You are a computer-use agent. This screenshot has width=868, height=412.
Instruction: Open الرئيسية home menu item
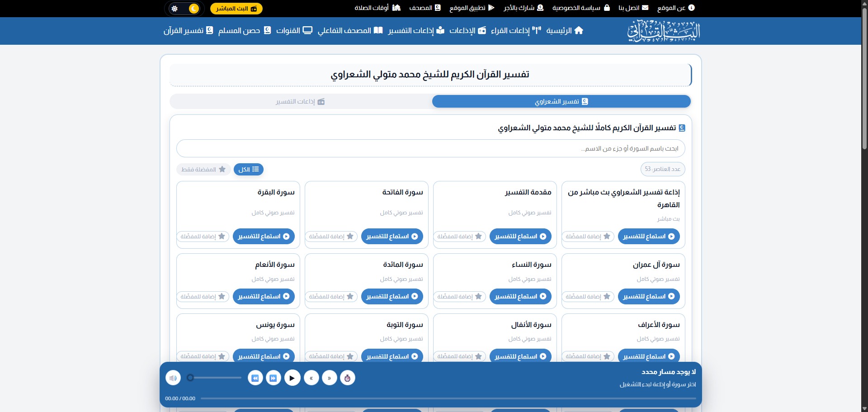click(565, 31)
